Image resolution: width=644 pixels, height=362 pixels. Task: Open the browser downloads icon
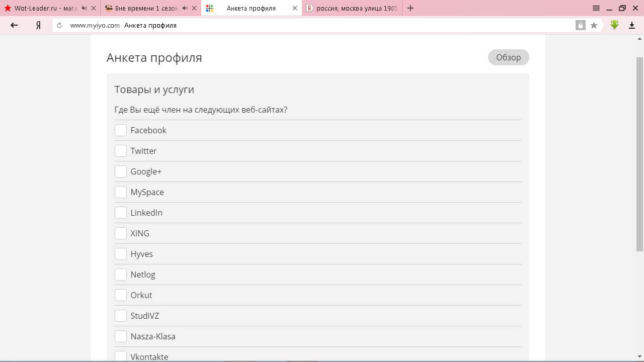pos(632,25)
